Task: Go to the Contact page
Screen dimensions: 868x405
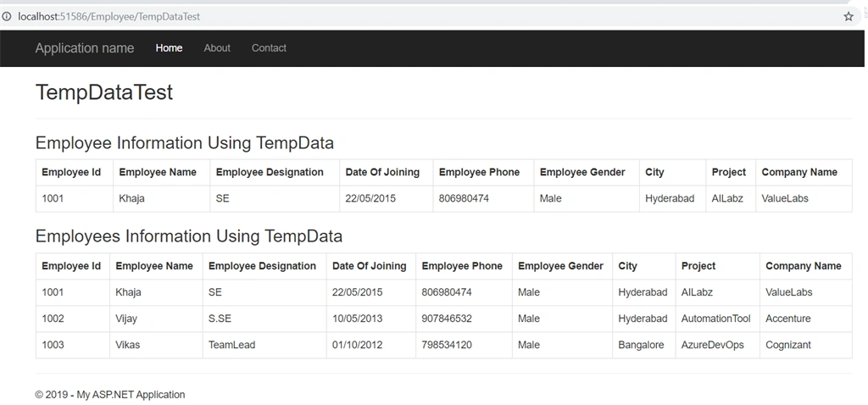Action: coord(269,48)
